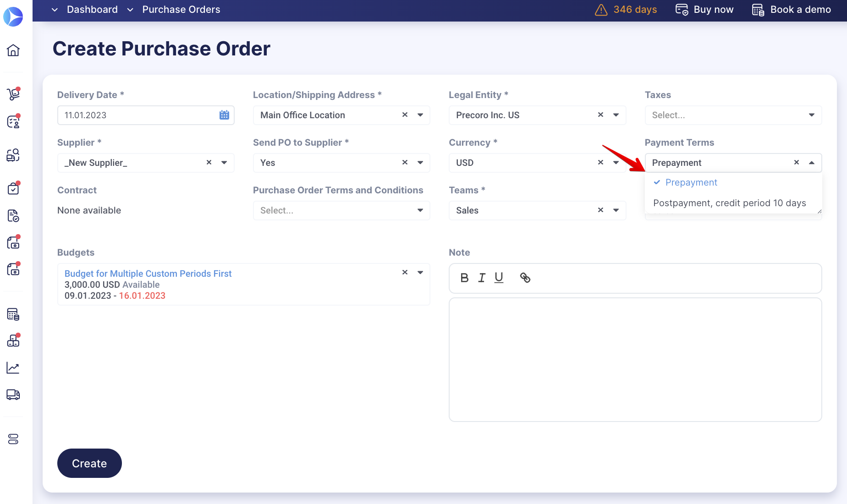Expand the Location/Shipping Address dropdown
The width and height of the screenshot is (847, 504).
click(x=420, y=115)
